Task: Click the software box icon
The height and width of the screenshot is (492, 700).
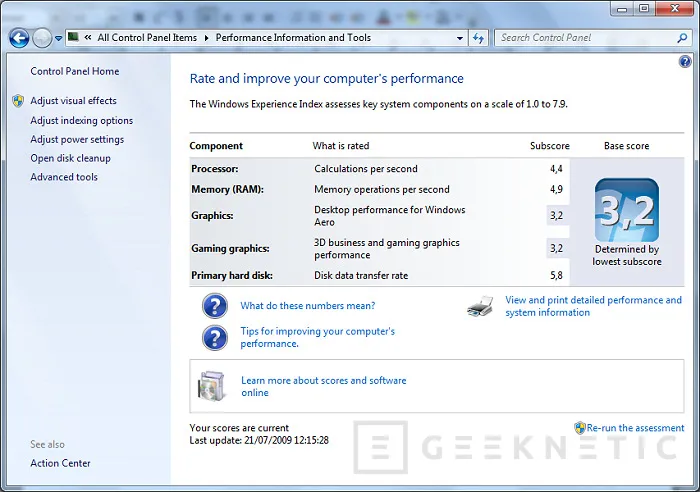Action: point(211,386)
